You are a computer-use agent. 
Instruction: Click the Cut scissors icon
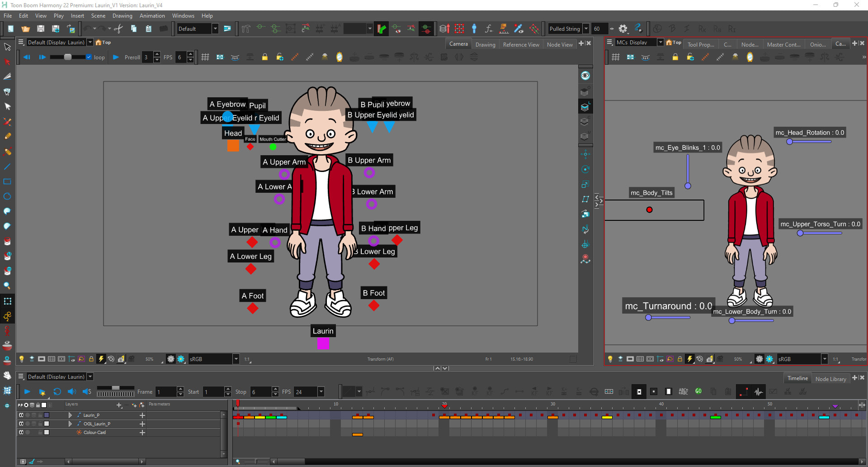pyautogui.click(x=118, y=29)
